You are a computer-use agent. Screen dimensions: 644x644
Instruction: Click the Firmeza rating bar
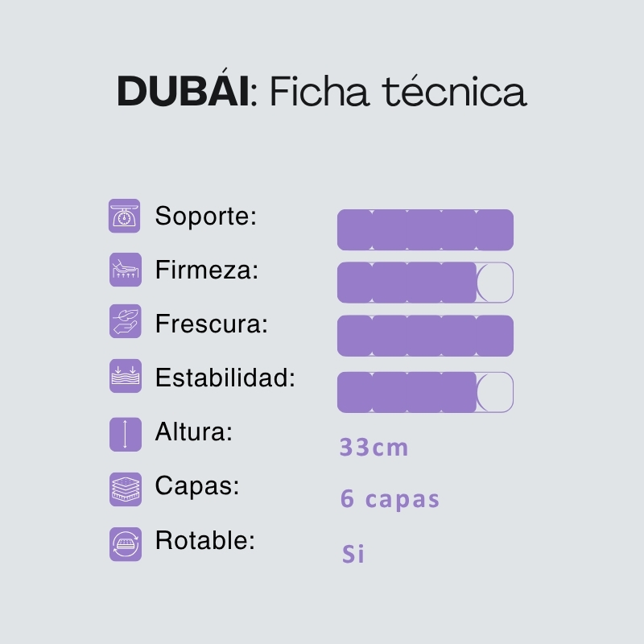tap(425, 283)
